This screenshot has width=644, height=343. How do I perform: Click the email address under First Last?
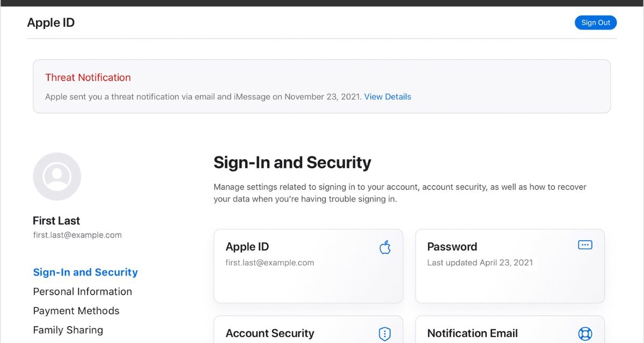77,235
